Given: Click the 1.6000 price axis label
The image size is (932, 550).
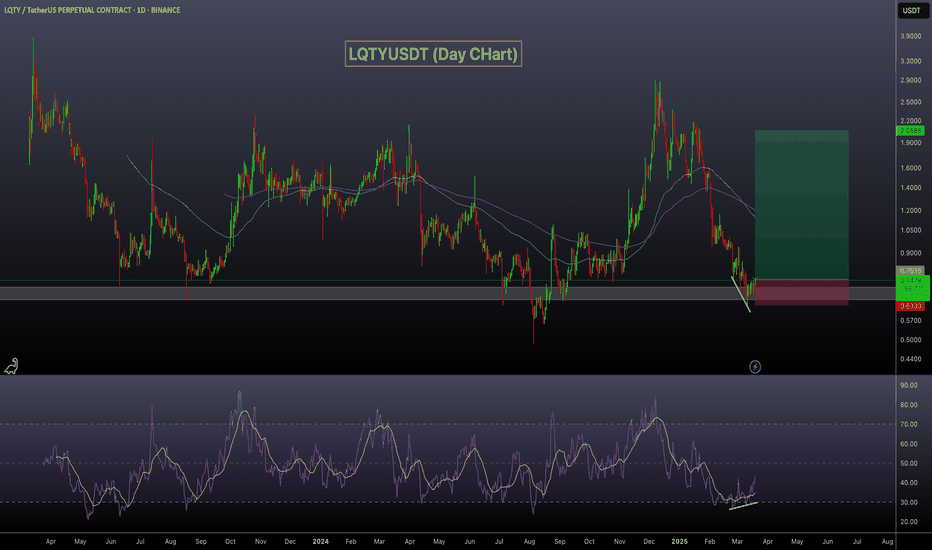Looking at the screenshot, I should pyautogui.click(x=911, y=168).
